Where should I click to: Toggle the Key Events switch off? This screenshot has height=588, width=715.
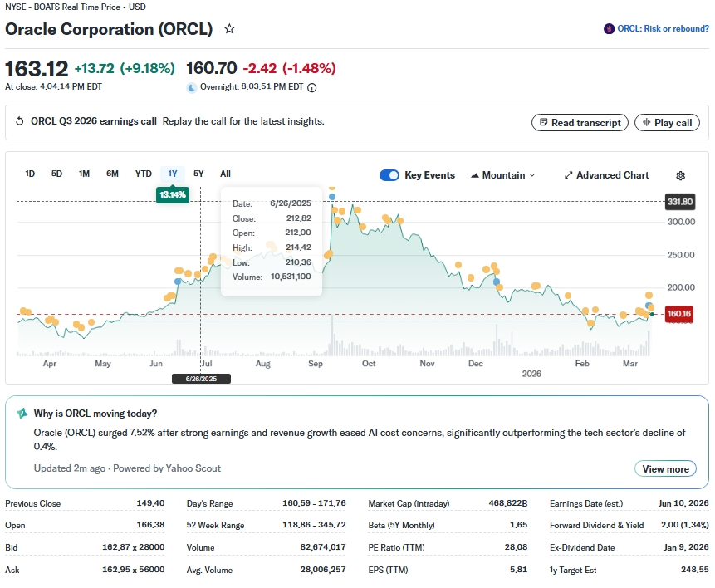[389, 175]
